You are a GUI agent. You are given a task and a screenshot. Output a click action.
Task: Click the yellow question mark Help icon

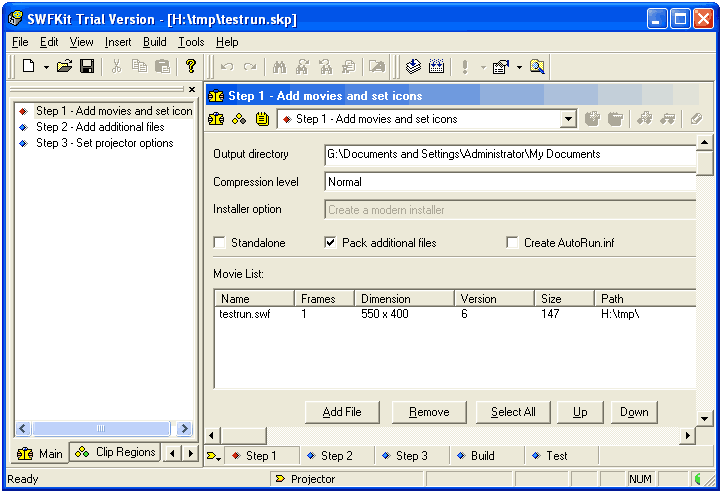tap(190, 66)
